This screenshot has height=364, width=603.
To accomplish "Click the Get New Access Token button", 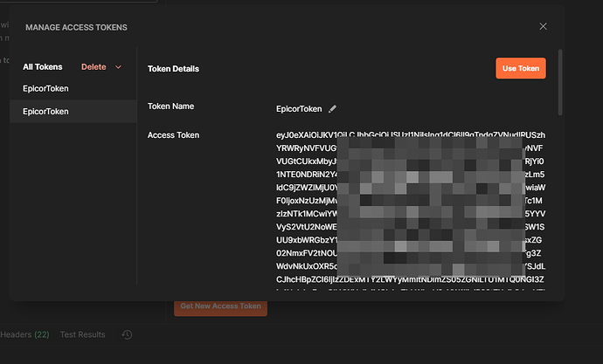I will tap(220, 306).
